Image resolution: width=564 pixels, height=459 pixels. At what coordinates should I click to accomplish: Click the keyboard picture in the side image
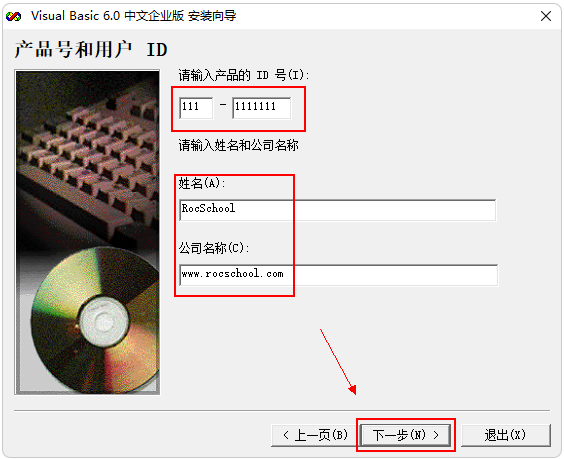pos(90,158)
